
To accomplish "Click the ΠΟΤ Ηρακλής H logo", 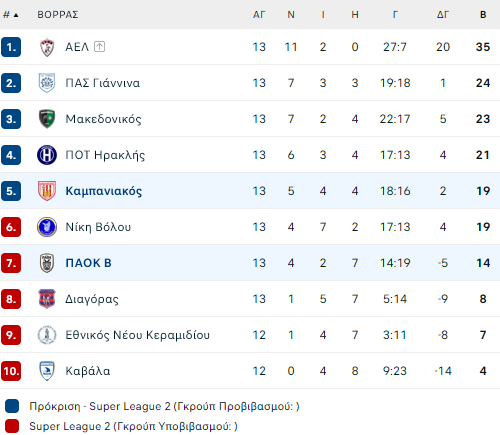I will 47,155.
